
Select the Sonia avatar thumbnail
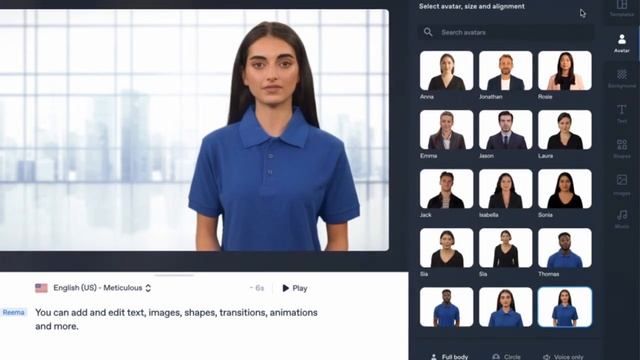[565, 189]
